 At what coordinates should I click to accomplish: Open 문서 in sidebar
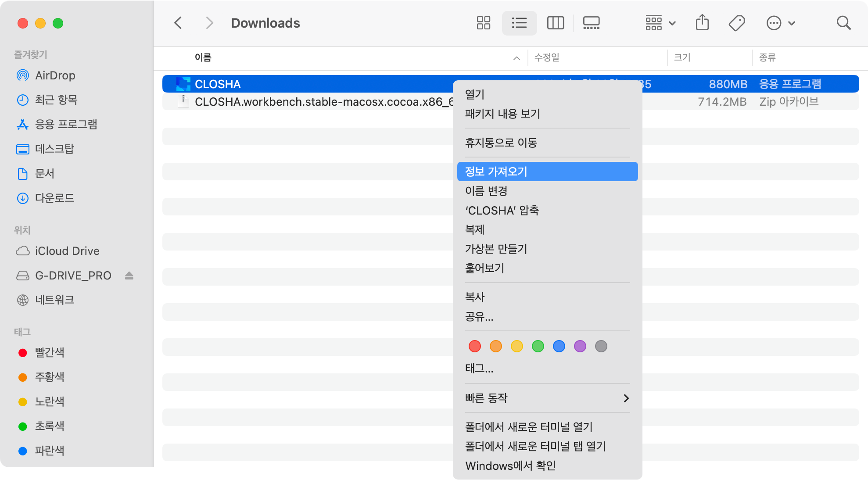(x=35, y=174)
